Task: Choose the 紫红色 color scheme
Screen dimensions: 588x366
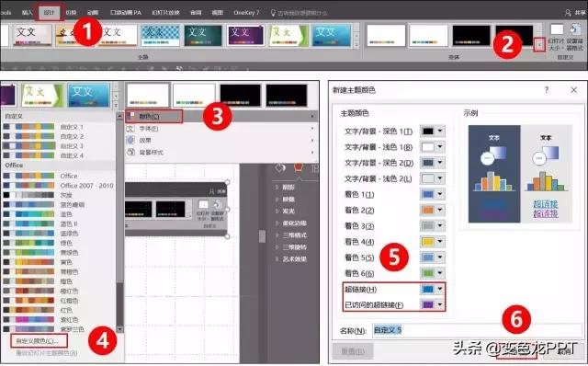Action: (59, 320)
